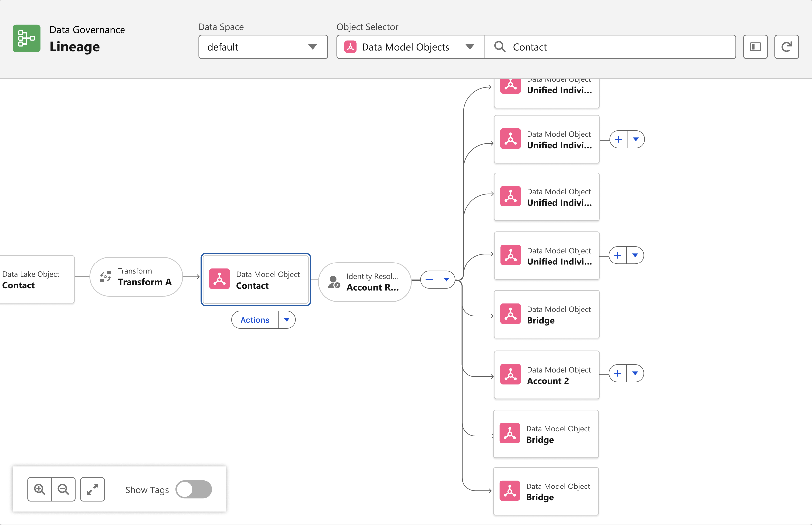Image resolution: width=812 pixels, height=525 pixels.
Task: Click the zoom out magnifier icon
Action: click(63, 489)
